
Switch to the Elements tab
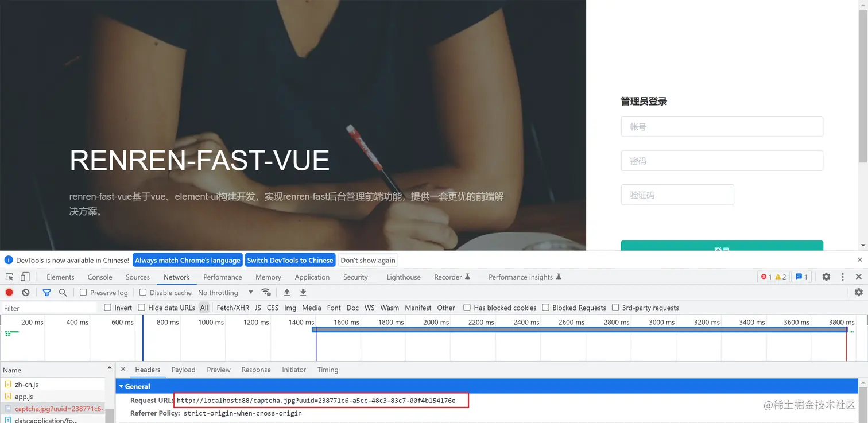click(x=60, y=277)
